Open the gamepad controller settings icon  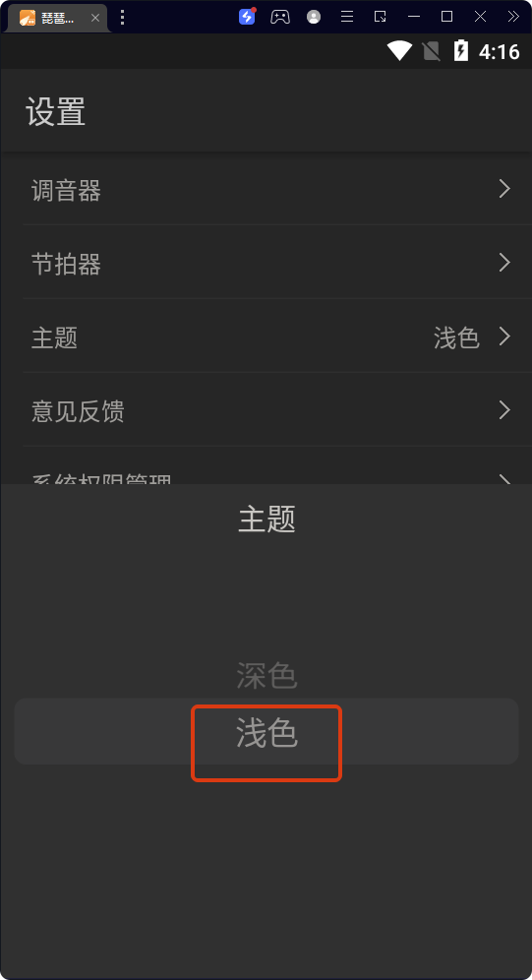point(279,17)
